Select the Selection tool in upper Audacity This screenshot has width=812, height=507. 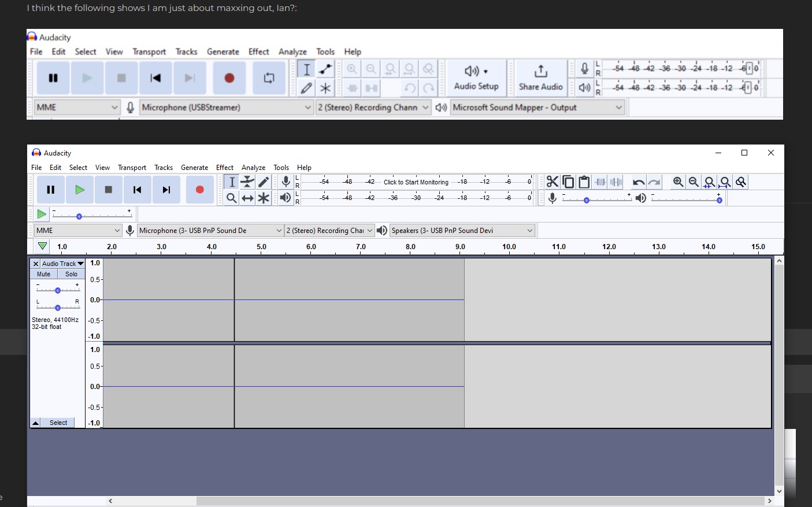point(306,69)
